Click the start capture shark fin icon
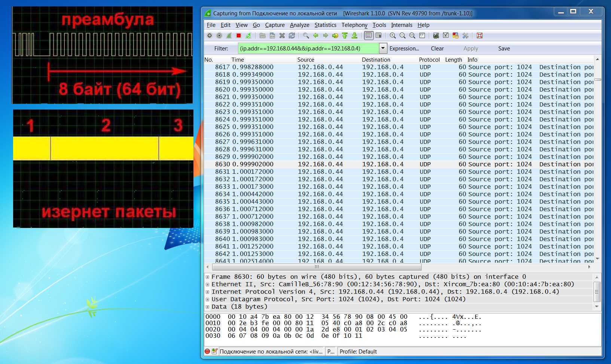611x364 pixels. point(229,36)
